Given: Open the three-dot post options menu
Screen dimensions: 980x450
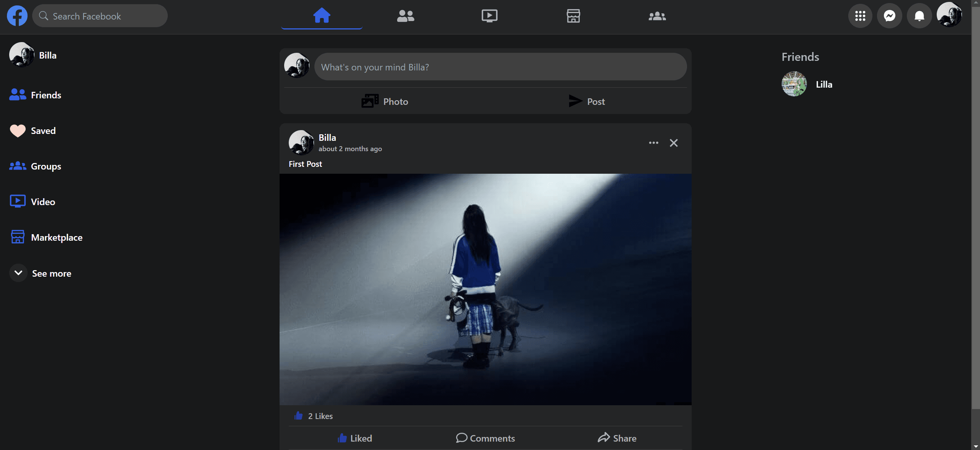Looking at the screenshot, I should (654, 143).
